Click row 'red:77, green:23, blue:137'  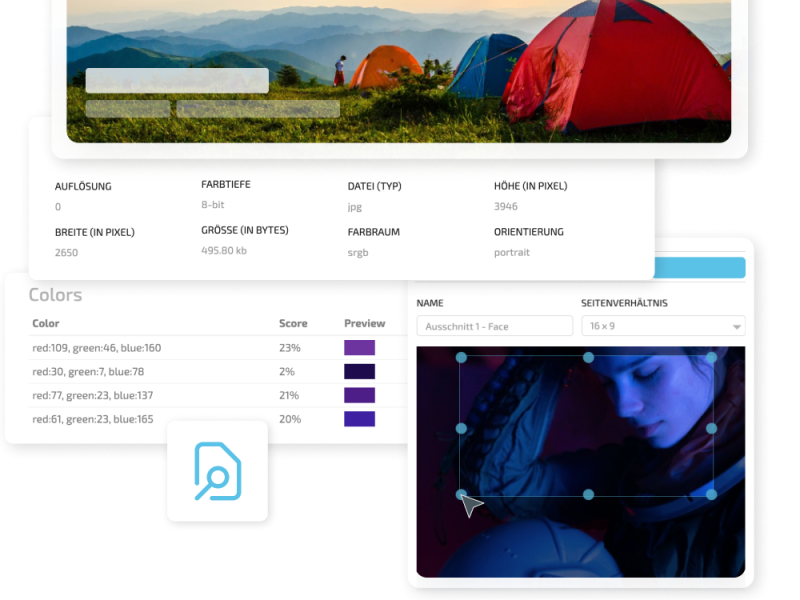click(x=218, y=395)
